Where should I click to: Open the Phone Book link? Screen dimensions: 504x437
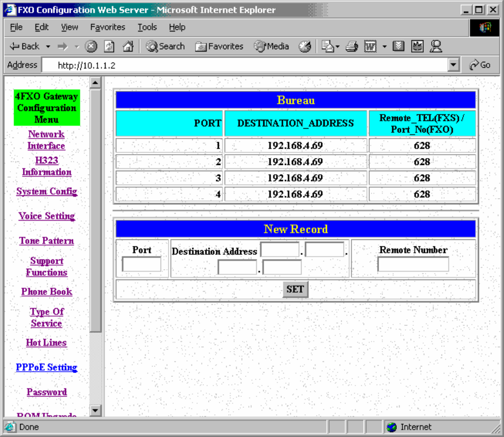click(46, 292)
